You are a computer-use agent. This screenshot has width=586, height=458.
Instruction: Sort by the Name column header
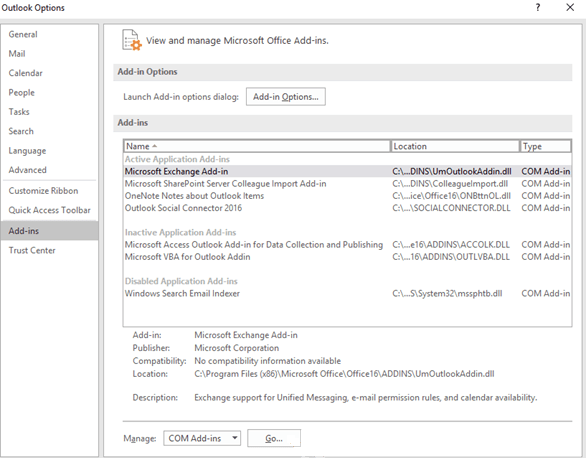(x=257, y=146)
